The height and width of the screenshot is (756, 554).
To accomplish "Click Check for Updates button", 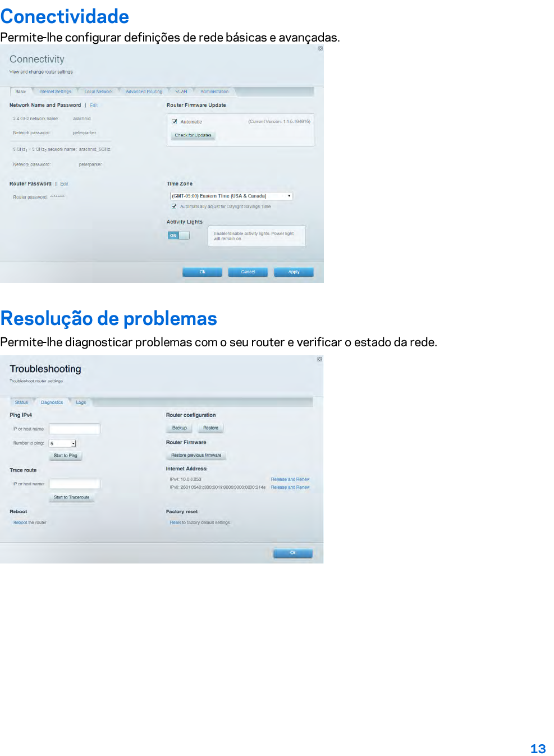I will coord(193,135).
